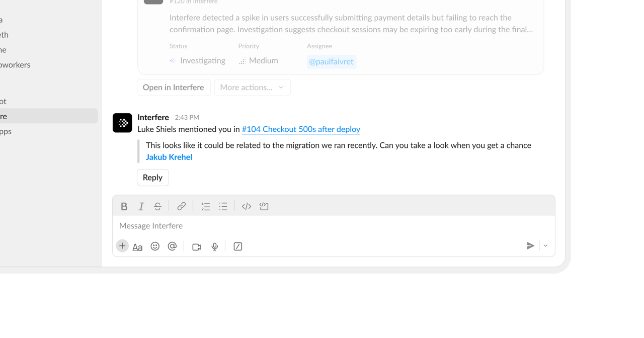The image size is (644, 338).
Task: Format text as inline code
Action: pos(247,206)
